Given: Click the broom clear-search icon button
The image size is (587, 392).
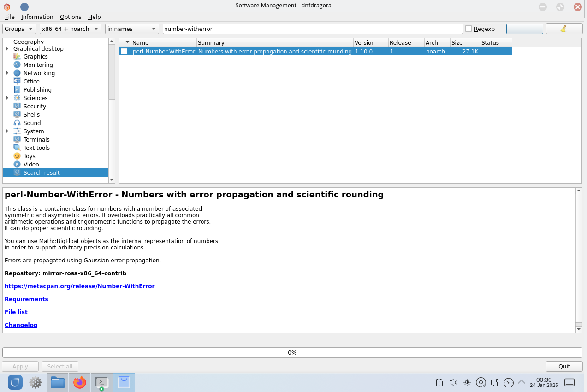Looking at the screenshot, I should (x=564, y=29).
